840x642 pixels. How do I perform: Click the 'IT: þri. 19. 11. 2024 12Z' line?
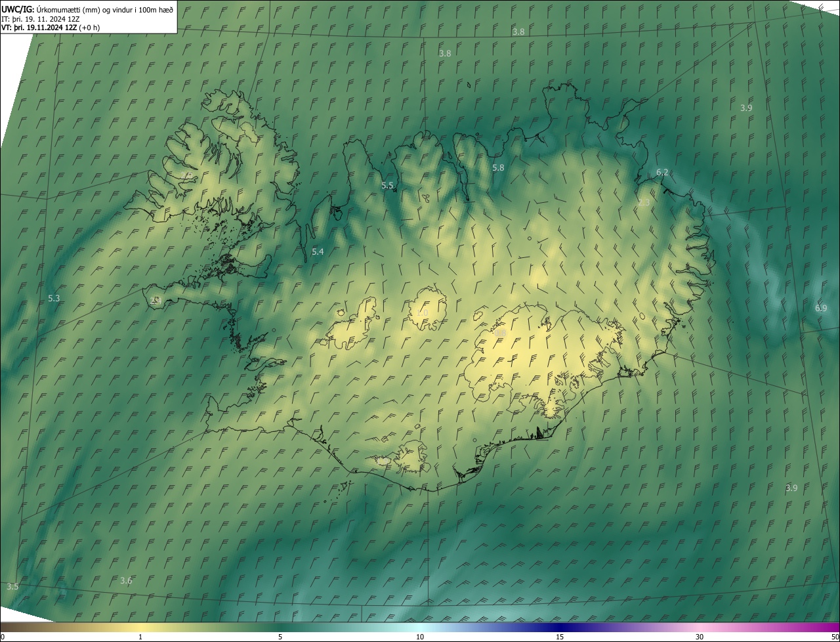(x=40, y=18)
